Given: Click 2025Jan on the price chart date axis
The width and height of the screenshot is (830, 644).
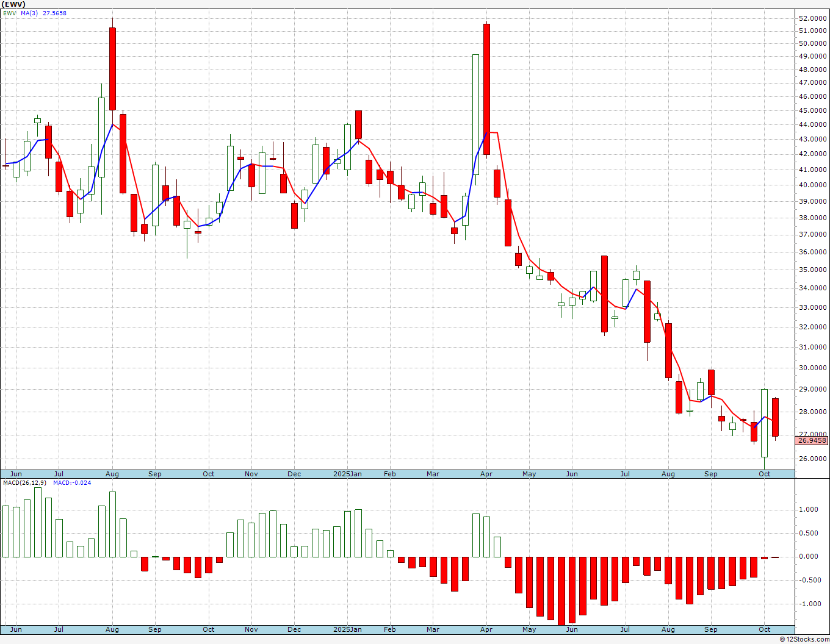Looking at the screenshot, I should coord(347,474).
